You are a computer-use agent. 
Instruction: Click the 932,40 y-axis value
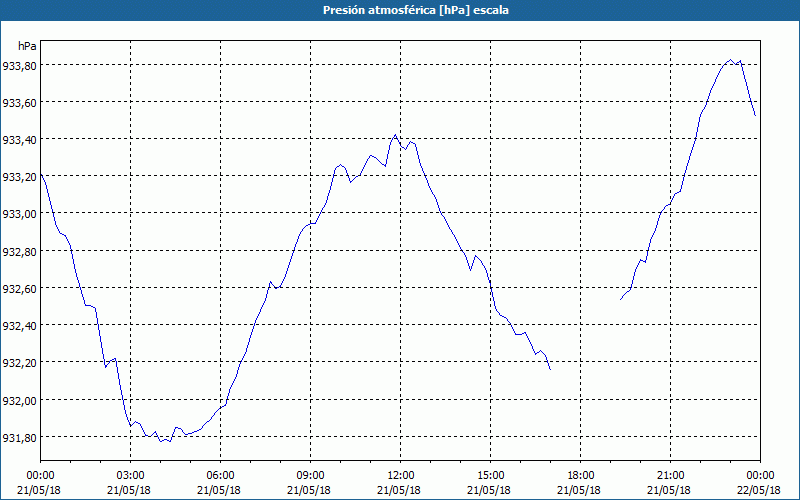click(x=19, y=326)
